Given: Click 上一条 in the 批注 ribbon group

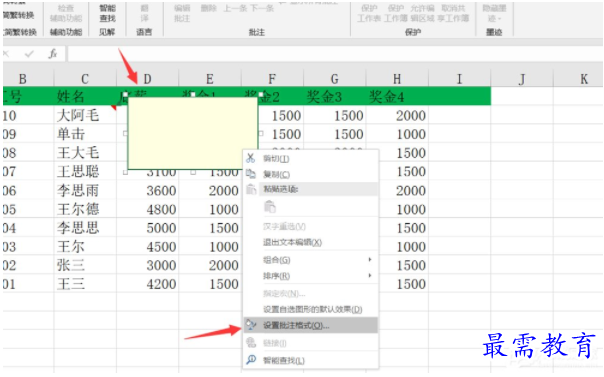Looking at the screenshot, I should [x=235, y=8].
